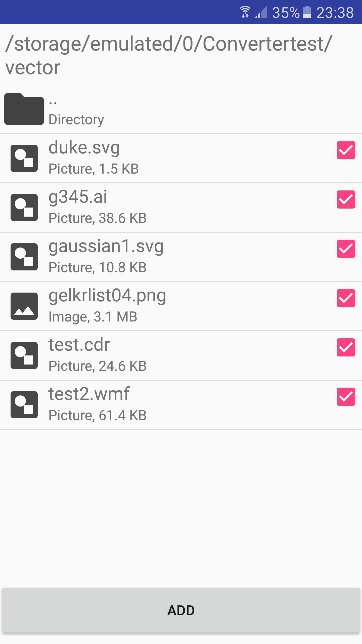362x644 pixels.
Task: Open the parent directory folder icon
Action: click(x=24, y=109)
